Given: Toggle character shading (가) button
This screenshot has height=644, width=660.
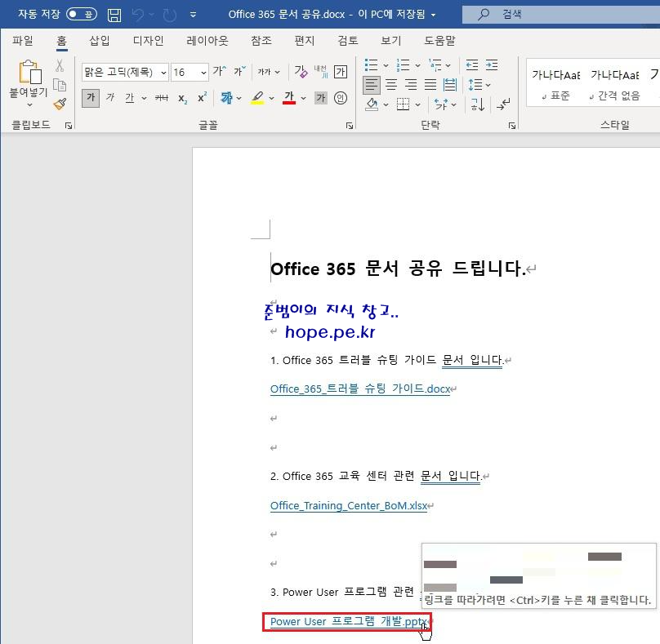Looking at the screenshot, I should 321,98.
